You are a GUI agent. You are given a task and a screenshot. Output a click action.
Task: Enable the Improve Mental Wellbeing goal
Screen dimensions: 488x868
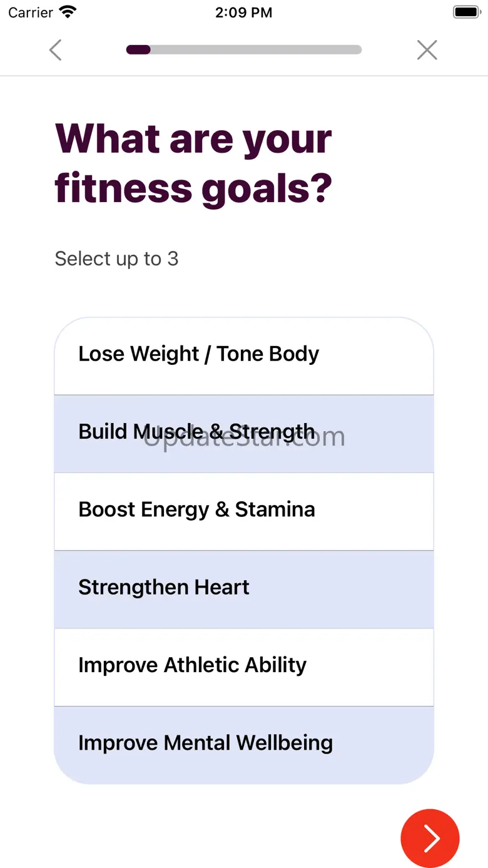243,743
